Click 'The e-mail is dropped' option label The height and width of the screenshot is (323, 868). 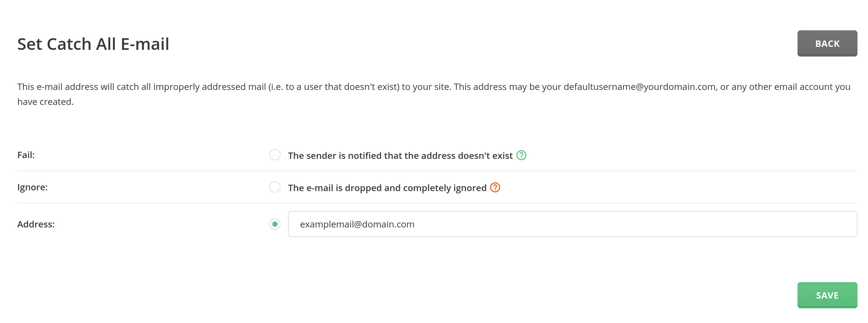tap(387, 188)
